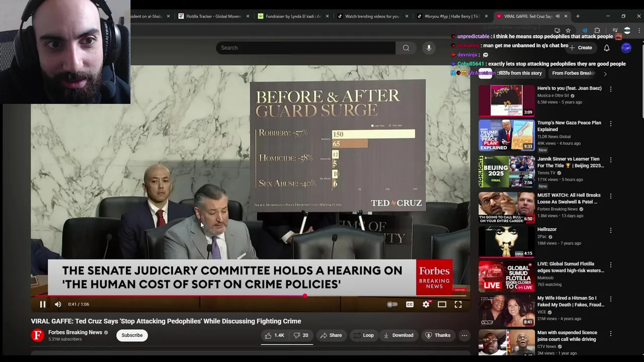
Task: Close the 'Watch trending videos' TikTok tab
Action: point(407,16)
